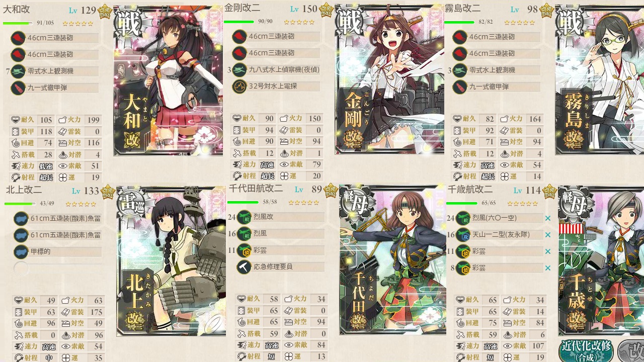
Task: Click the red gun icon beside Yamato's first 46cm三連装砲
Action: pyautogui.click(x=18, y=38)
